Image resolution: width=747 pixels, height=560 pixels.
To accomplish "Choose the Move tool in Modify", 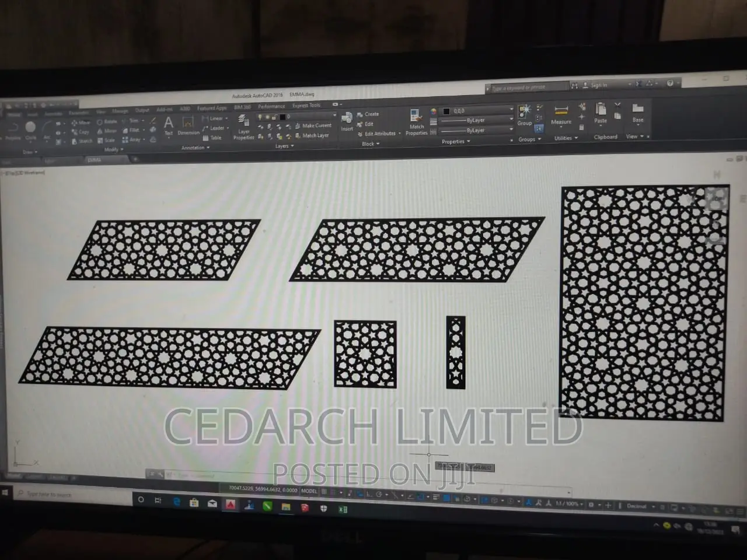I will pyautogui.click(x=81, y=123).
